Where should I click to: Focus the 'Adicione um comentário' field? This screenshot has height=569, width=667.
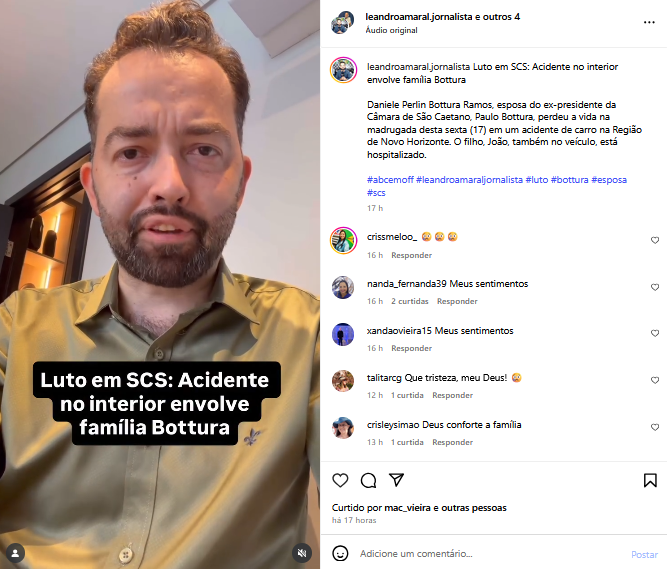pyautogui.click(x=489, y=554)
